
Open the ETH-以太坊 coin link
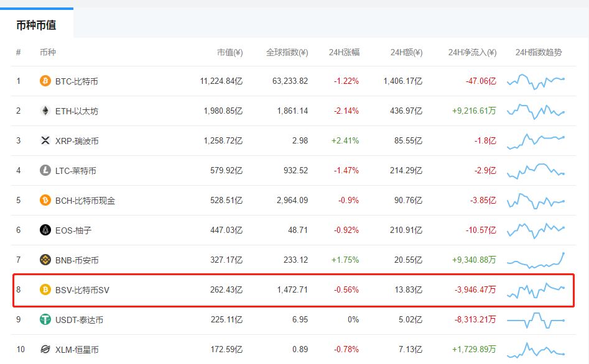[77, 111]
